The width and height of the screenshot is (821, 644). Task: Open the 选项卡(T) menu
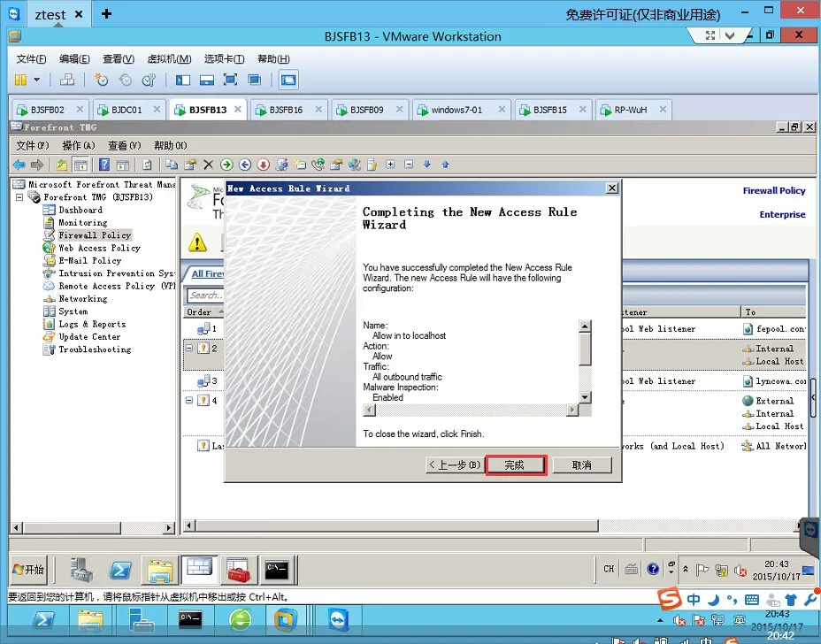click(x=224, y=58)
